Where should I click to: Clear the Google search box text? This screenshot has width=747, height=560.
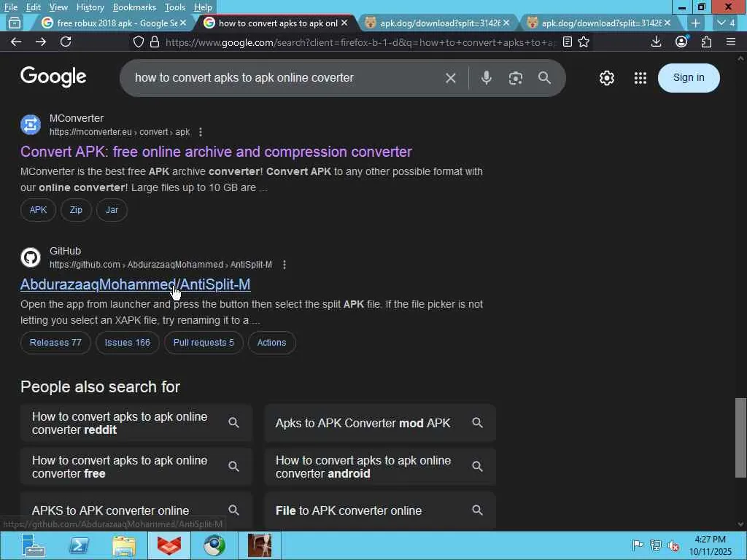point(451,78)
